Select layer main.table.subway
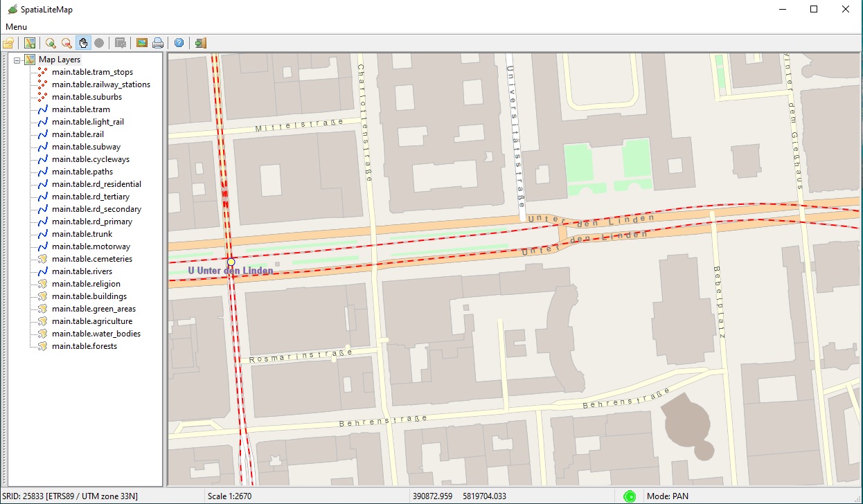This screenshot has height=504, width=863. [86, 147]
